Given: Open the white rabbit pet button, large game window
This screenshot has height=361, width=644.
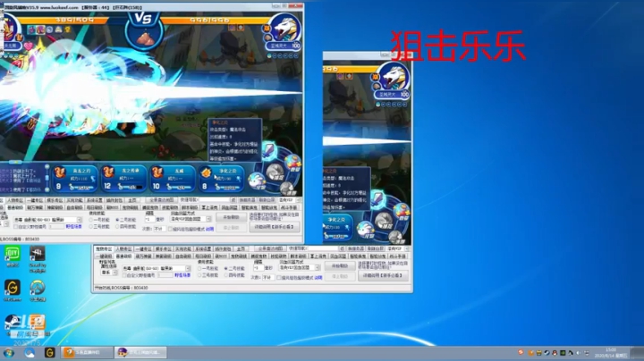Looking at the screenshot, I should click(258, 181).
